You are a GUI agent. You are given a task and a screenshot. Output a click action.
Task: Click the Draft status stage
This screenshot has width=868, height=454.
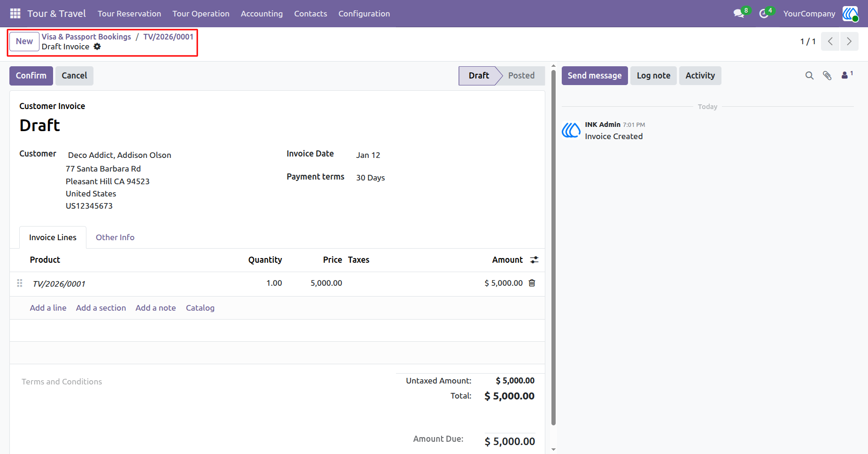pos(479,76)
